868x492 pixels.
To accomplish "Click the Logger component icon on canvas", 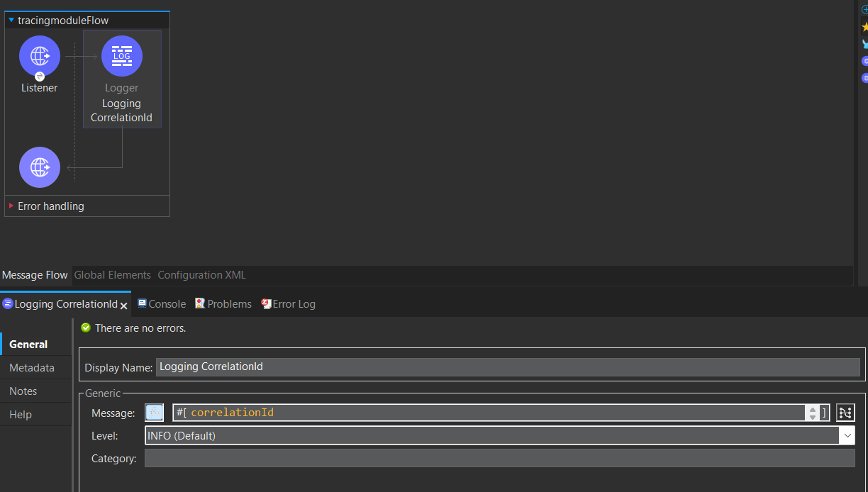I will [x=122, y=56].
